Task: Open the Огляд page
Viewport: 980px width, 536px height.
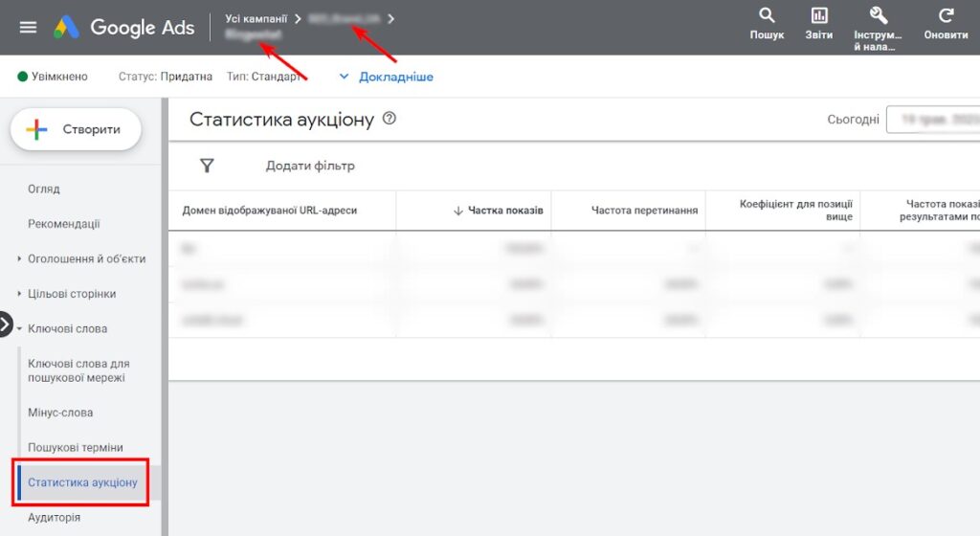Action: [x=44, y=189]
